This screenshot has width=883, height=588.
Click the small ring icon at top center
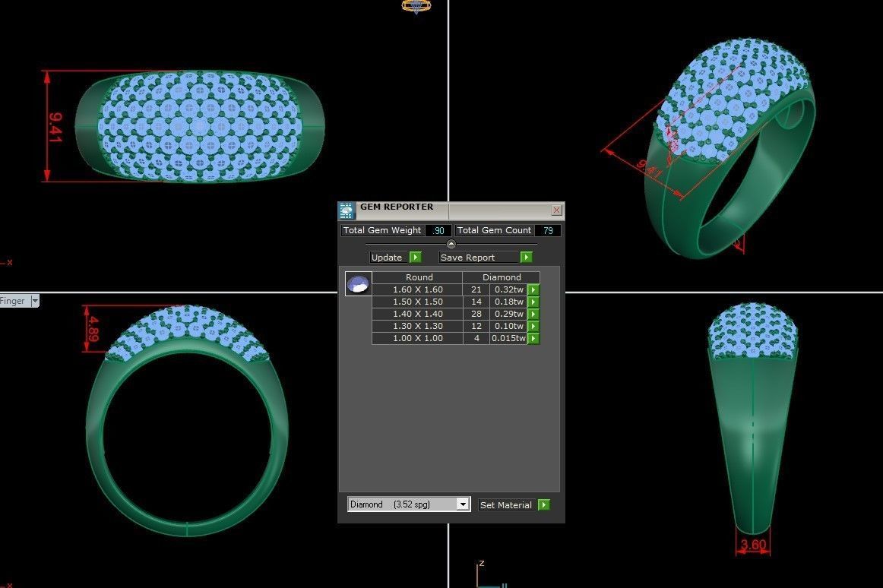click(x=416, y=6)
